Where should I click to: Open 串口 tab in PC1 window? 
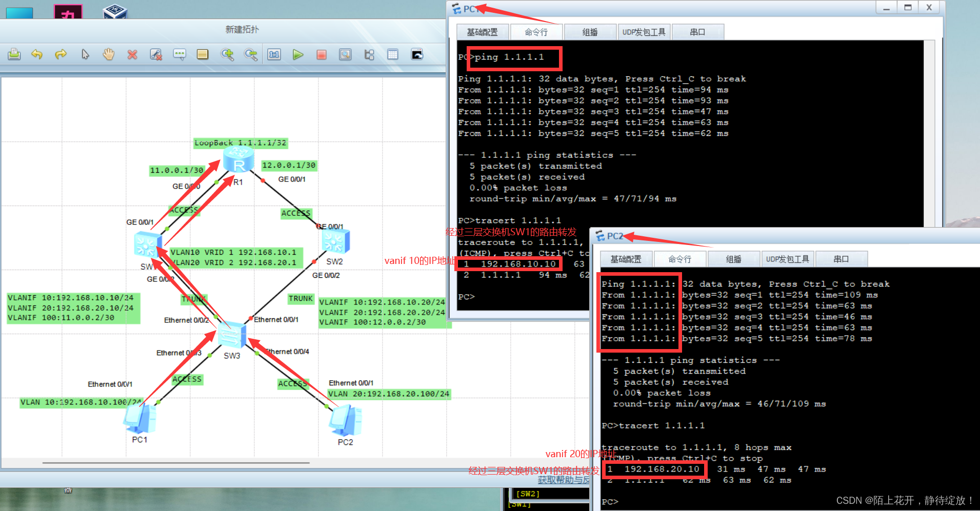pyautogui.click(x=697, y=32)
